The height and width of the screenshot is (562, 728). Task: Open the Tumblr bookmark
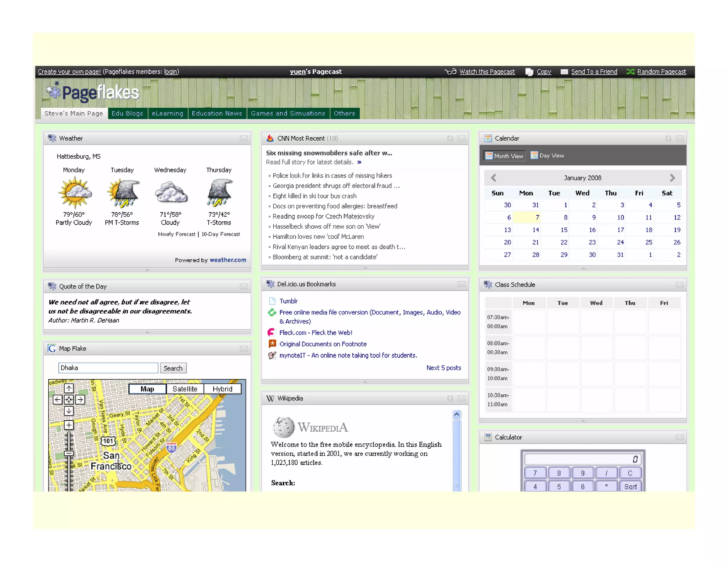[288, 301]
